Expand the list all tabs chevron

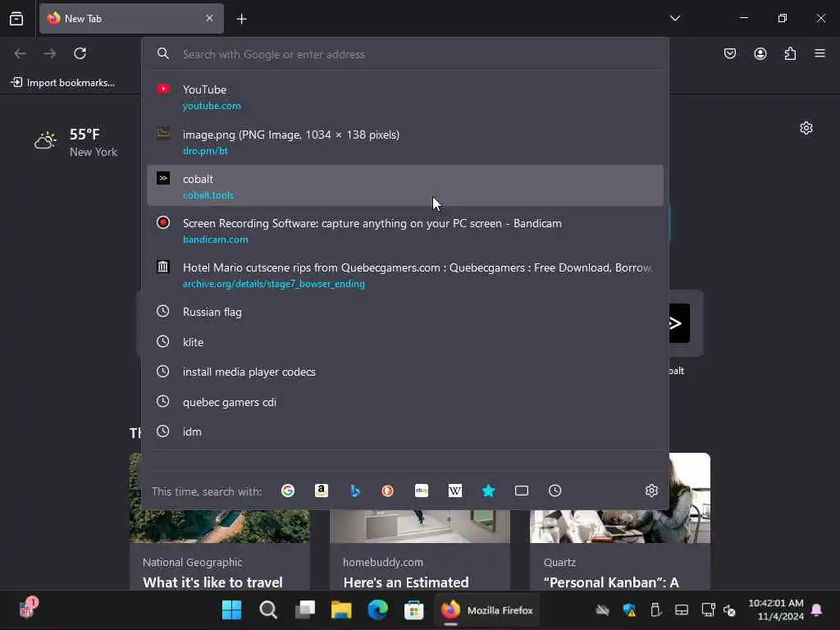pyautogui.click(x=675, y=18)
